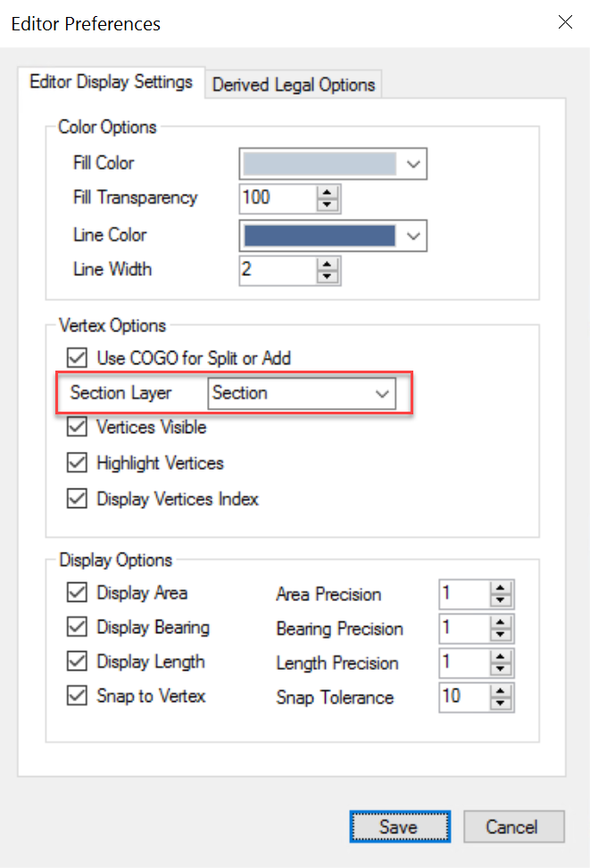Toggle the Vertices Visible checkbox
The image size is (590, 868).
click(78, 428)
